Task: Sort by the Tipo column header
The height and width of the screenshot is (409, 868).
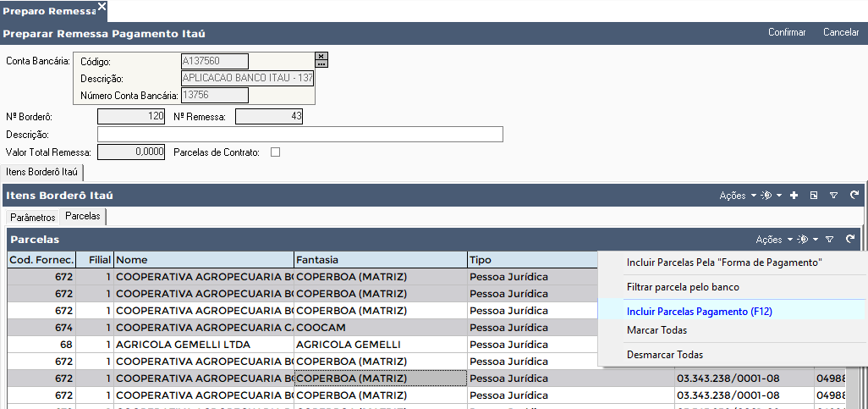Action: [x=532, y=260]
